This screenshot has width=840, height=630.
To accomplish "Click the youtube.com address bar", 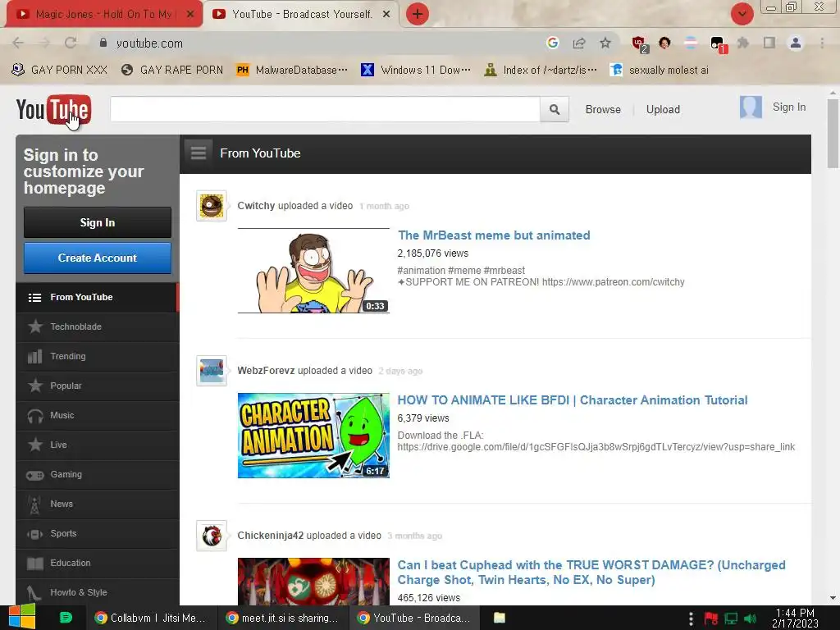I will click(x=322, y=43).
